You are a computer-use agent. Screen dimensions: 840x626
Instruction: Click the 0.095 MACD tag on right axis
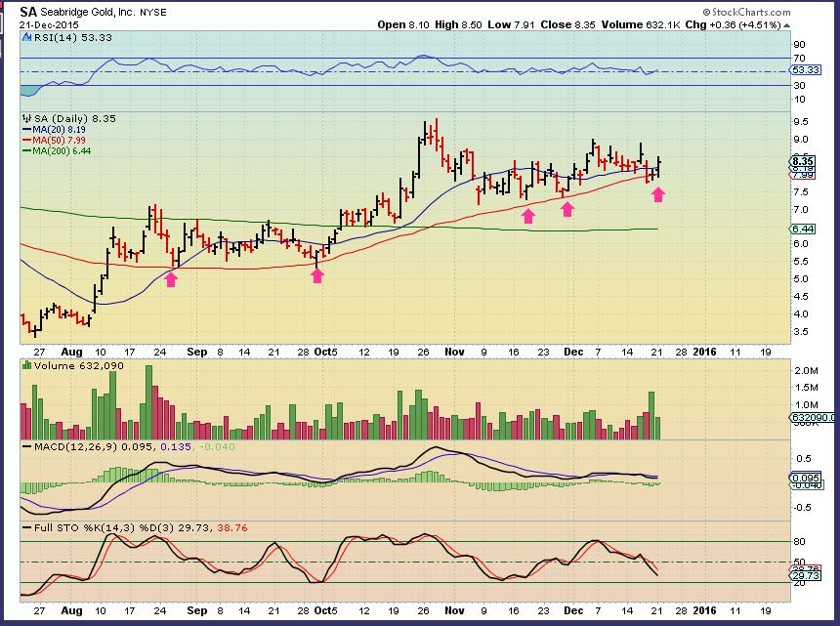point(805,479)
